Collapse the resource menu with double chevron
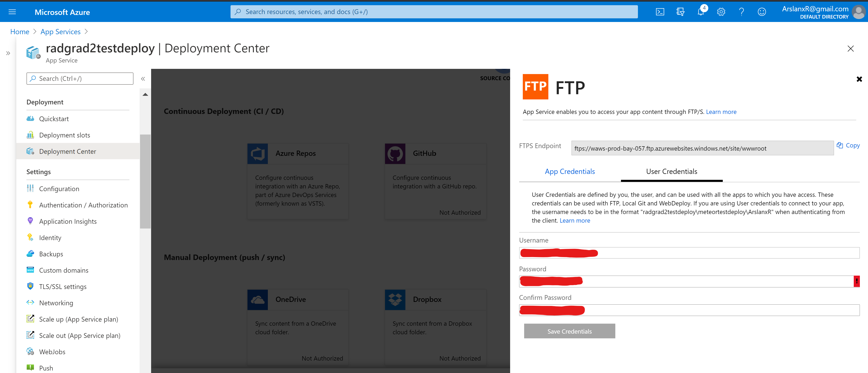The width and height of the screenshot is (868, 373). (143, 79)
